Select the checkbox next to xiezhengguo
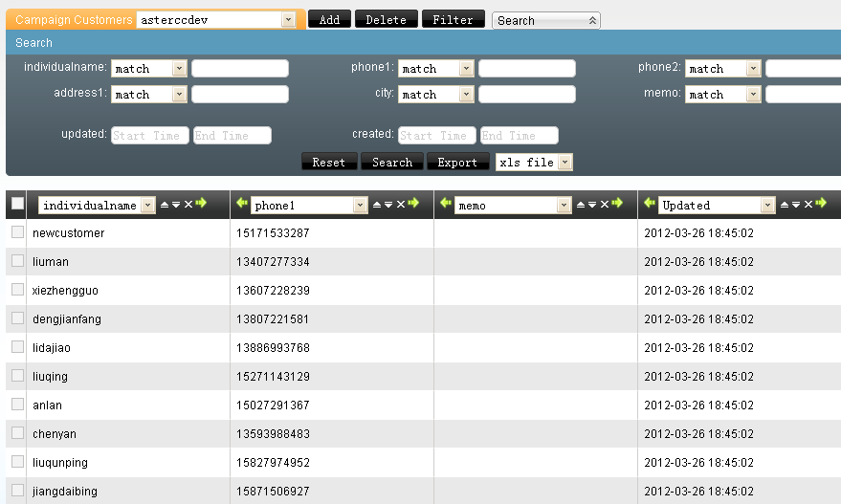This screenshot has height=504, width=841. pyautogui.click(x=17, y=290)
